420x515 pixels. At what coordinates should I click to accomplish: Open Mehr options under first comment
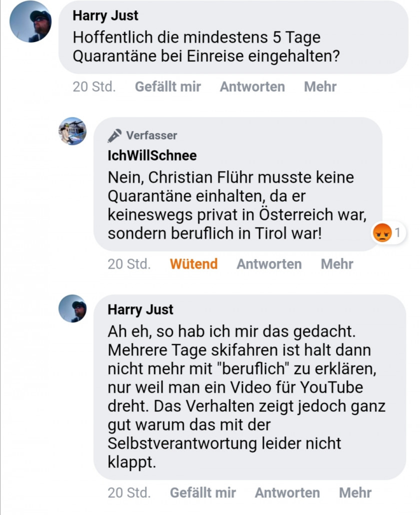tap(320, 86)
